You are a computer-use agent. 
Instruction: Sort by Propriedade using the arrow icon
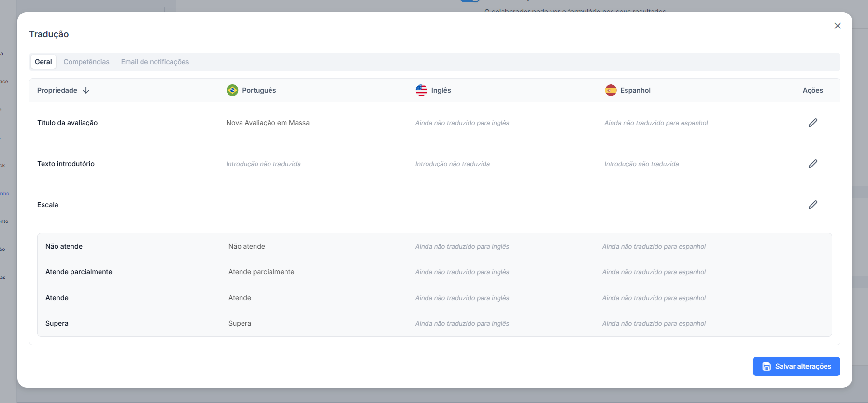click(x=86, y=90)
